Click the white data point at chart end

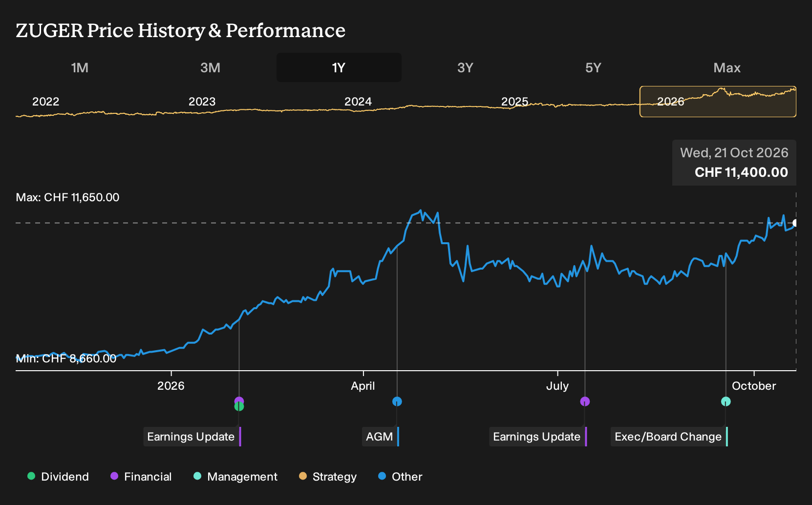point(795,223)
